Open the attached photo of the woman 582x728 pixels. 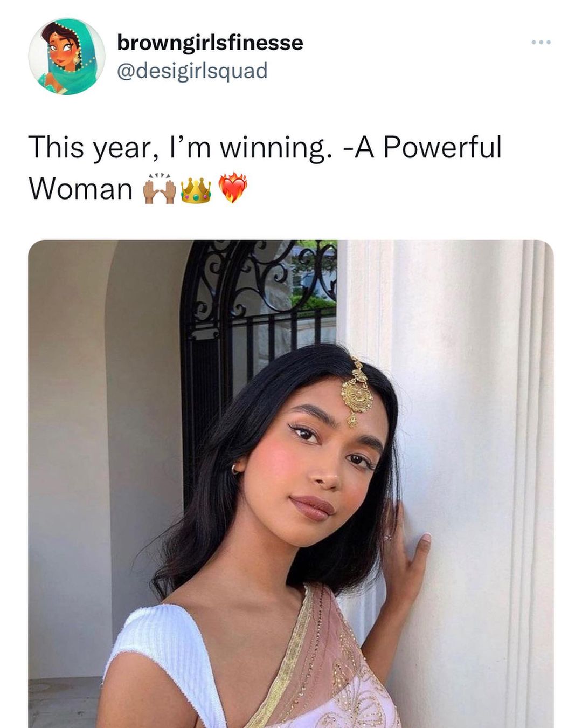coord(291,484)
